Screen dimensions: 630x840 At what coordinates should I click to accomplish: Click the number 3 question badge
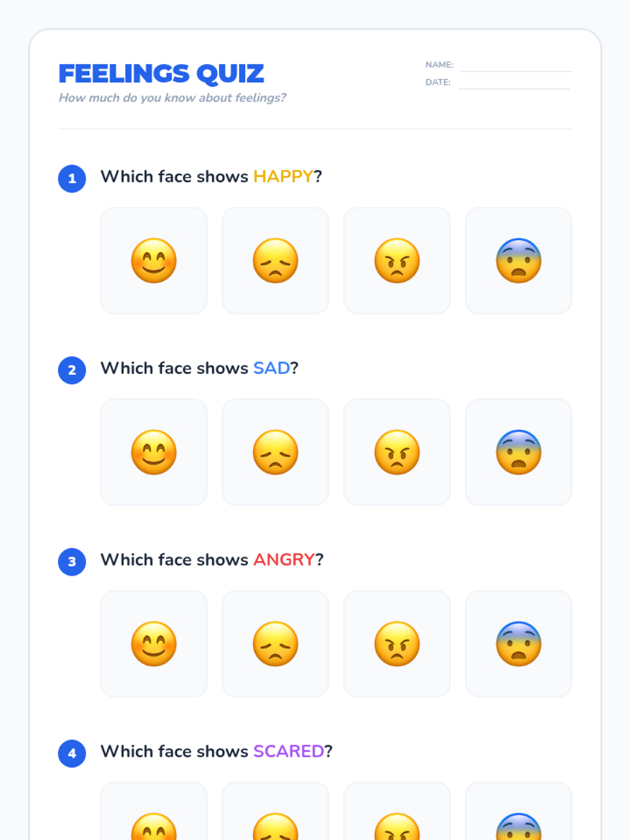click(x=72, y=562)
